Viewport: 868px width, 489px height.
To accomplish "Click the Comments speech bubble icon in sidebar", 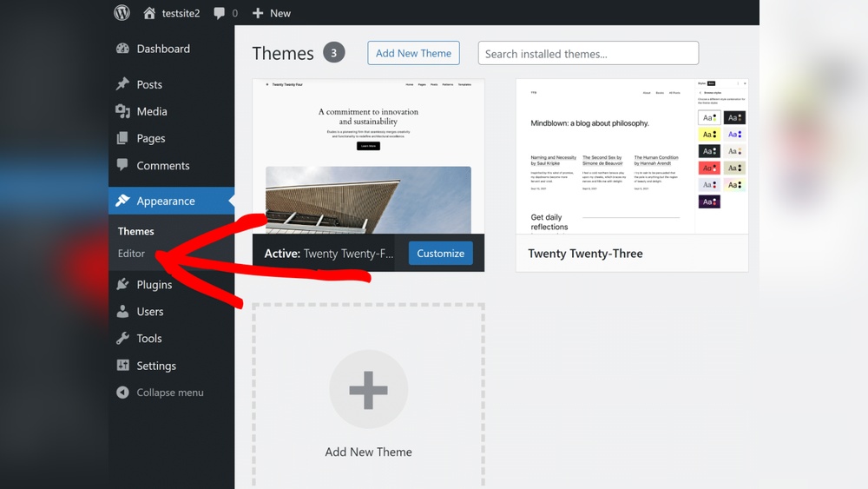I will (122, 164).
